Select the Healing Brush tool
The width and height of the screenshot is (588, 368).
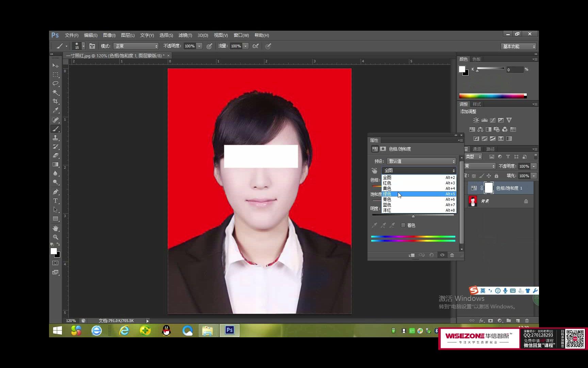tap(55, 120)
